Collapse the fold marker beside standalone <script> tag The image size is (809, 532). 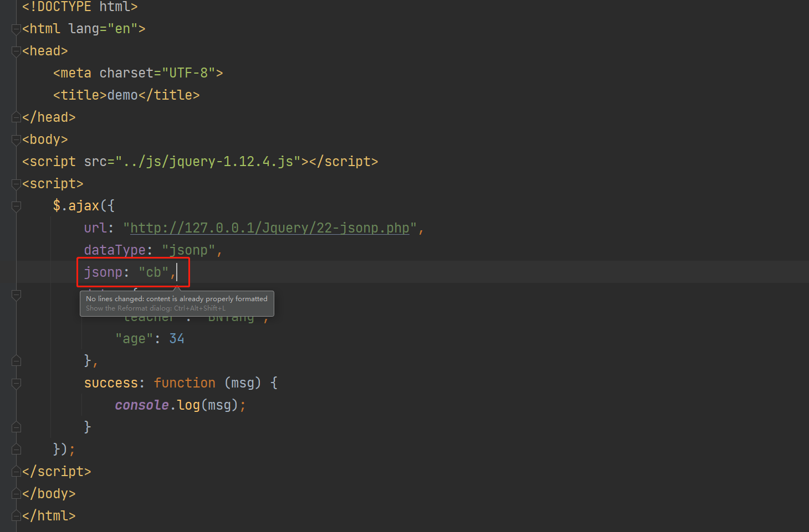tap(16, 184)
